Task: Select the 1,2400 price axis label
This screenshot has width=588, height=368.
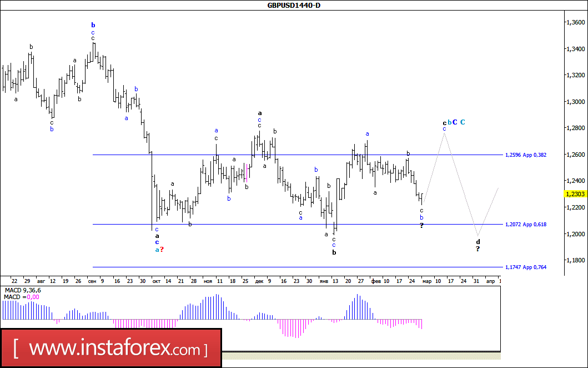Action: click(x=576, y=181)
